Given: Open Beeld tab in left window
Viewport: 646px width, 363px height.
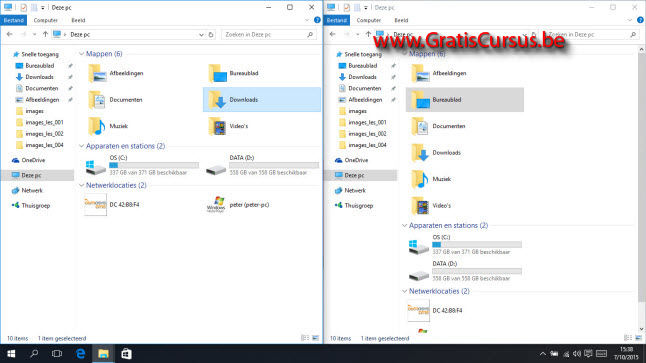Looking at the screenshot, I should point(78,20).
